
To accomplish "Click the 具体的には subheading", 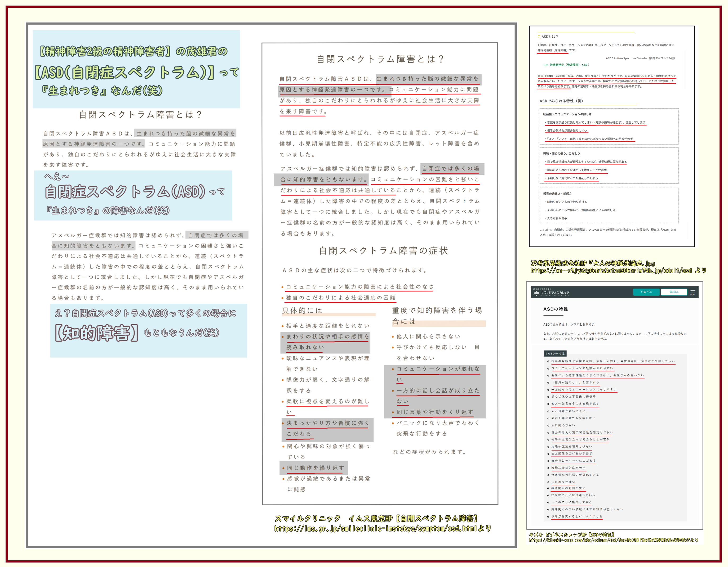I will click(302, 310).
